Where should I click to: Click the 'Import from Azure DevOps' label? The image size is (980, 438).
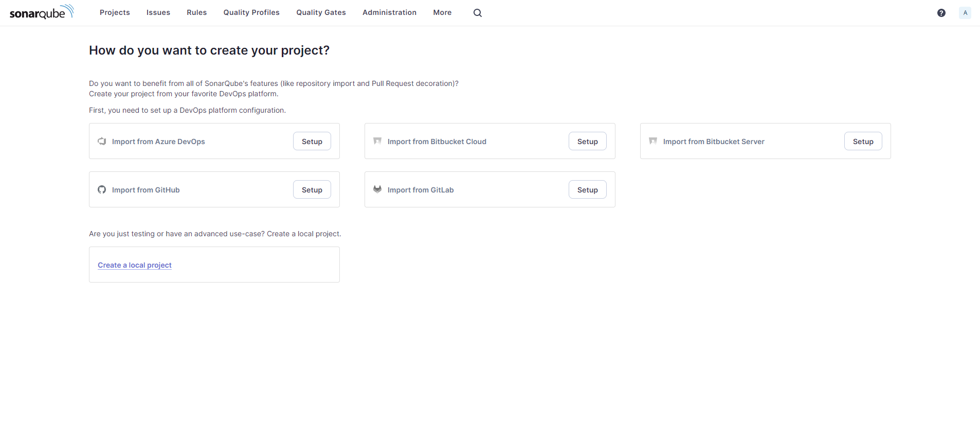click(158, 142)
